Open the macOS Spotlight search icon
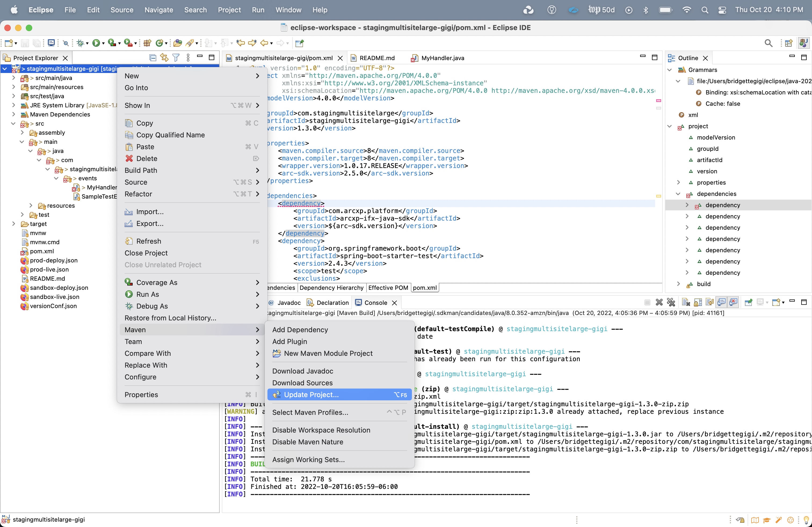 click(x=705, y=10)
